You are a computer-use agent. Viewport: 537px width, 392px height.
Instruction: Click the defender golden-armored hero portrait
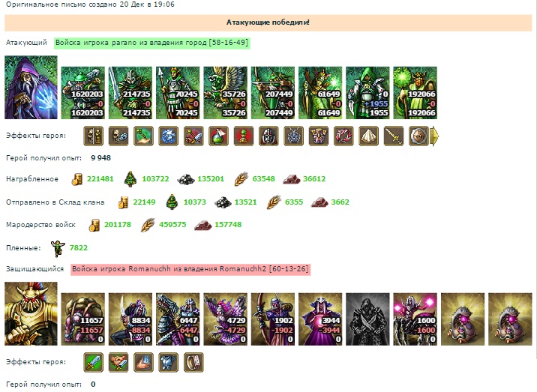31,313
